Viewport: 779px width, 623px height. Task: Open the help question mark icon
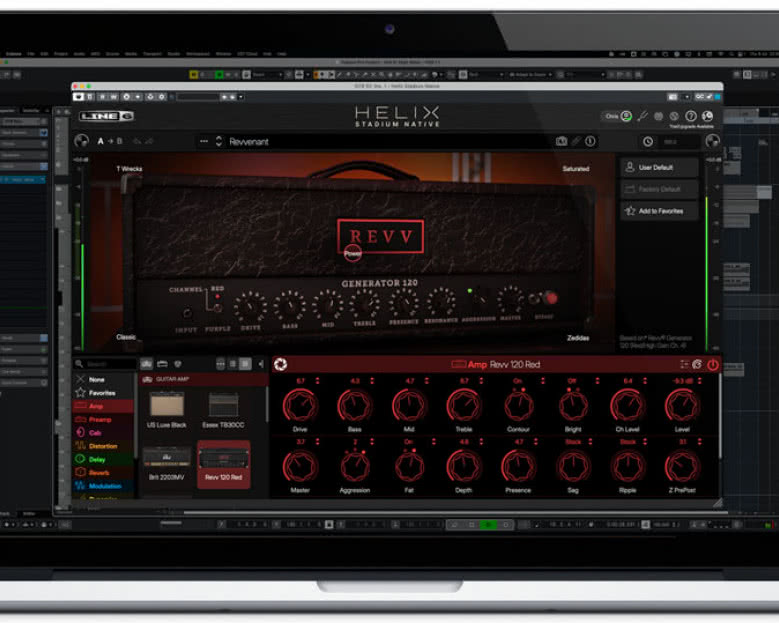point(691,116)
